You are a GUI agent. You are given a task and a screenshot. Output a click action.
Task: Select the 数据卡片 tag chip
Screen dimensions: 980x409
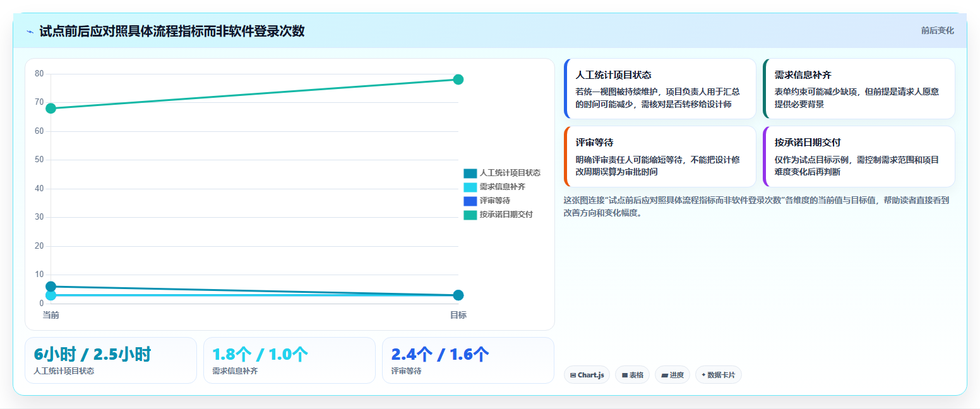[719, 375]
